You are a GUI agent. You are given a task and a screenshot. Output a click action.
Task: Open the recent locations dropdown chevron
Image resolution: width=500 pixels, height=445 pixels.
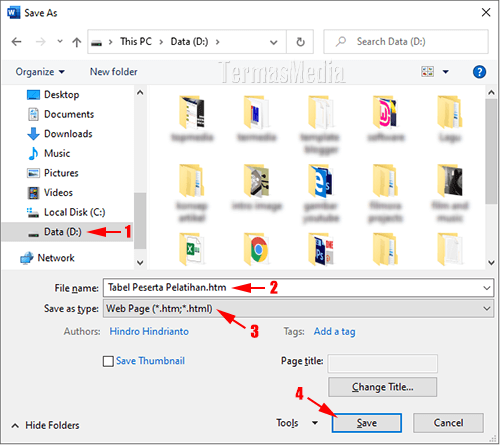pyautogui.click(x=60, y=41)
